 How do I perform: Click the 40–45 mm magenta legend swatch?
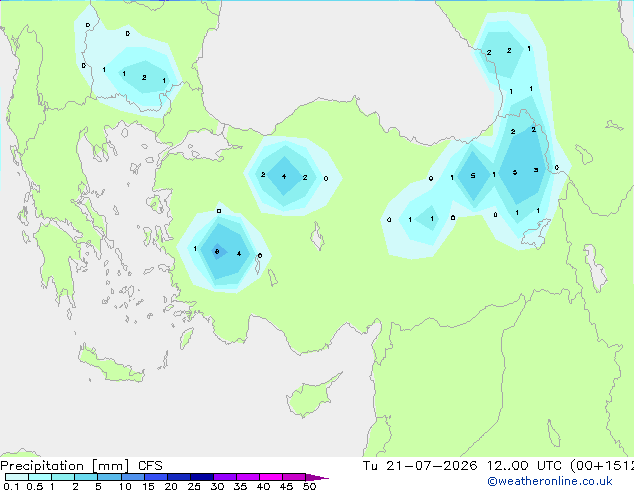point(271,477)
